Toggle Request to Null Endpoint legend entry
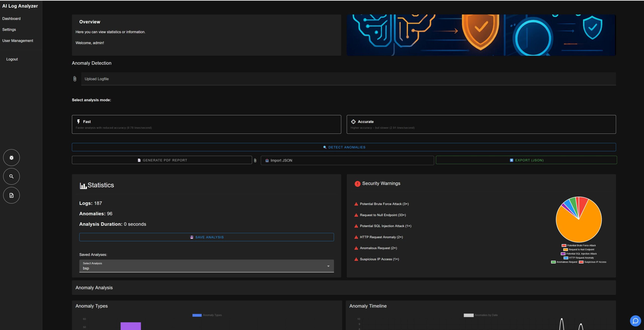644x330 pixels. pos(579,250)
